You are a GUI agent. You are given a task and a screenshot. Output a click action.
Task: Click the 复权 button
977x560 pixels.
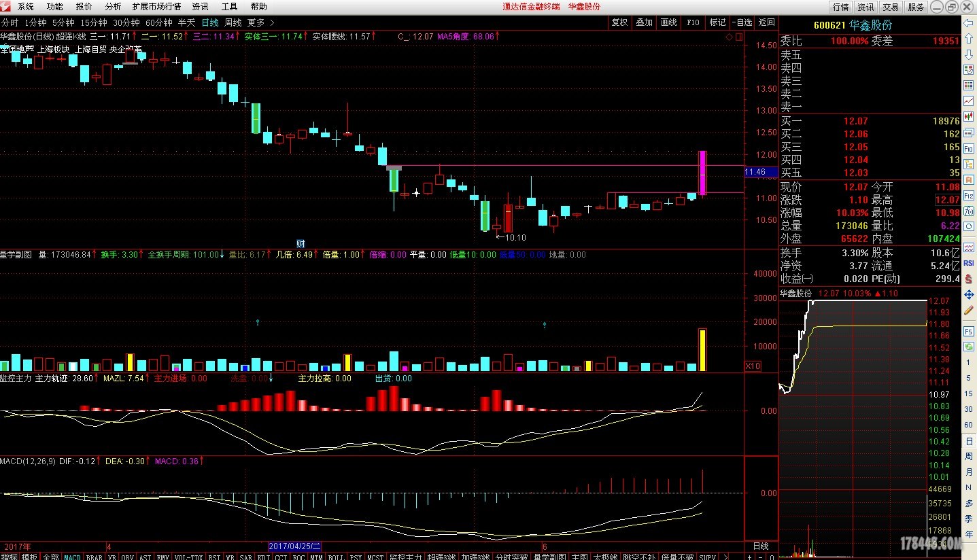(x=619, y=22)
